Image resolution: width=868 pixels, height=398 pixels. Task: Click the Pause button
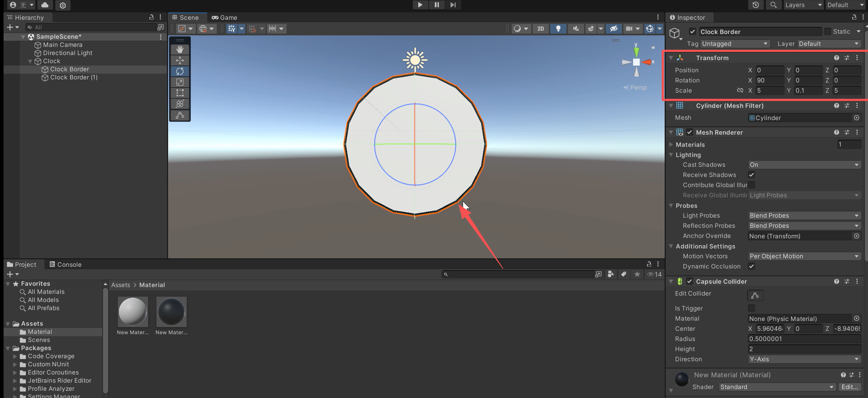click(x=436, y=5)
